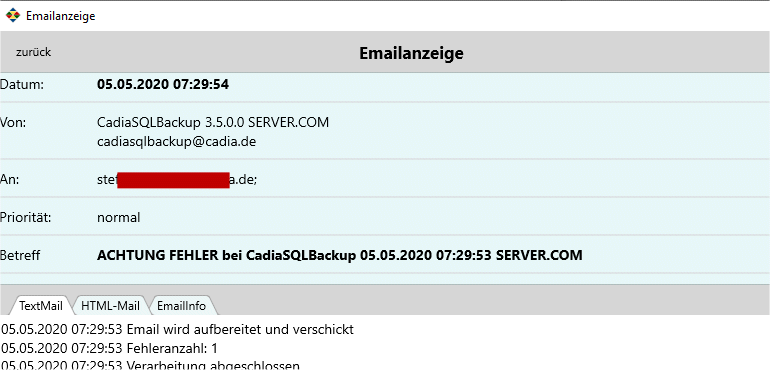770x370 pixels.
Task: Click the Emailanzeige app icon in title bar
Action: click(13, 16)
